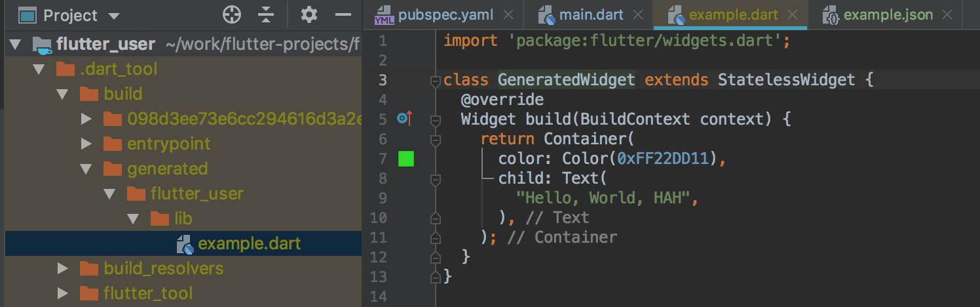
Task: Click the flutter_user project root folder icon
Action: tap(43, 45)
